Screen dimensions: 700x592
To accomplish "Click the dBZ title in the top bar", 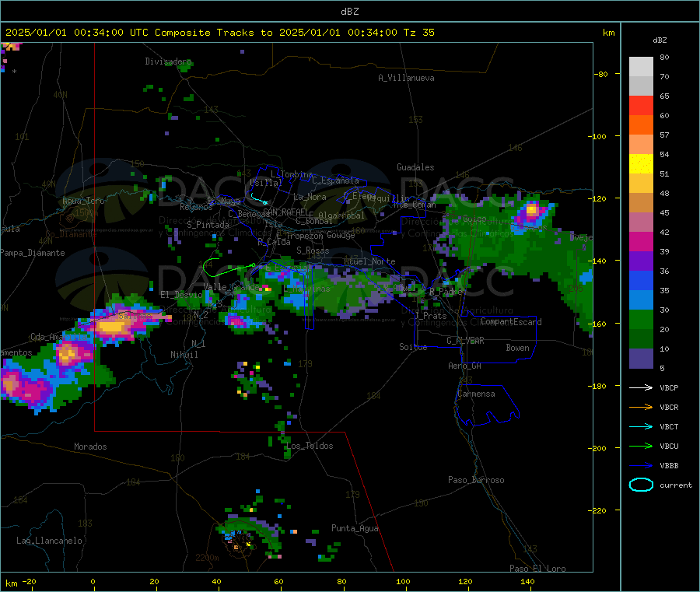I will pyautogui.click(x=349, y=11).
